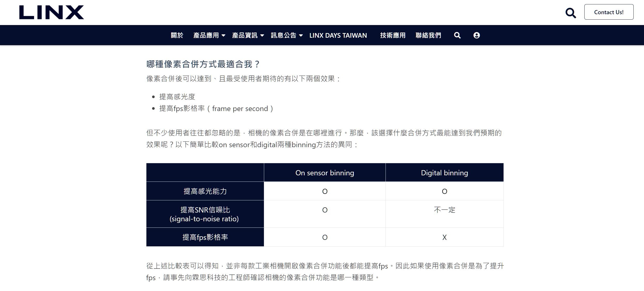Image resolution: width=644 pixels, height=291 pixels.
Task: Click the 不一定 cell in the table
Action: pos(444,210)
